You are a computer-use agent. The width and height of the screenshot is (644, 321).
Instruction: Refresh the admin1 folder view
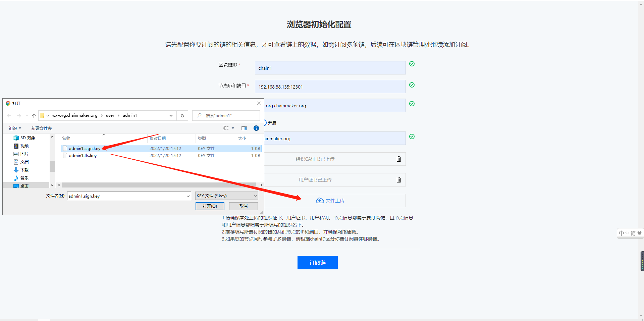pos(182,115)
